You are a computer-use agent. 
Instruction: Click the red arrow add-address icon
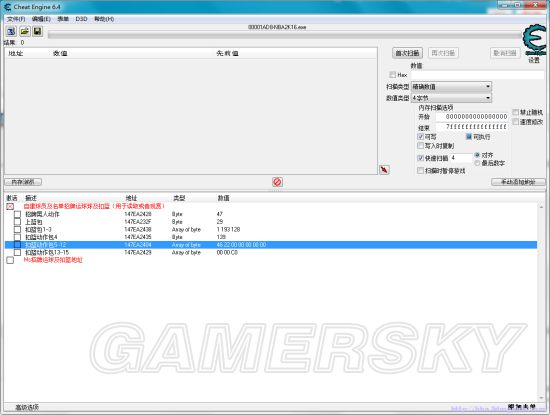(384, 170)
